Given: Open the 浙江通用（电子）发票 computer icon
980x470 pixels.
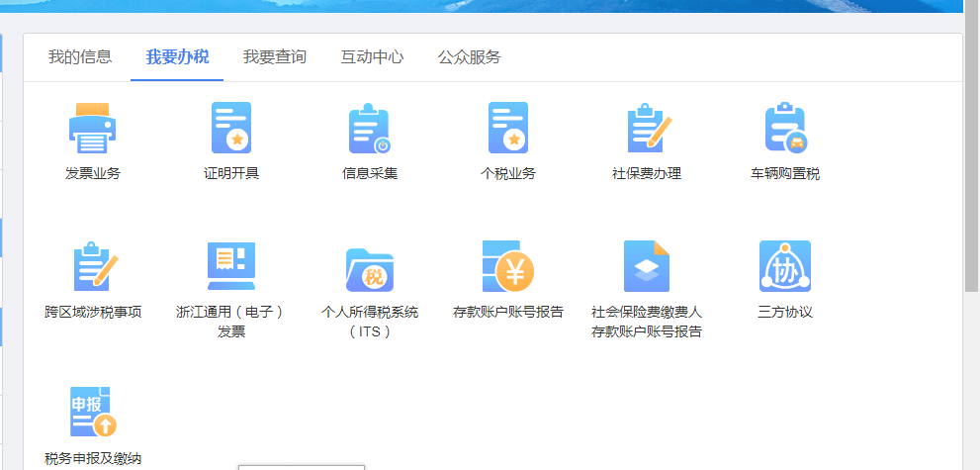Looking at the screenshot, I should tap(231, 266).
